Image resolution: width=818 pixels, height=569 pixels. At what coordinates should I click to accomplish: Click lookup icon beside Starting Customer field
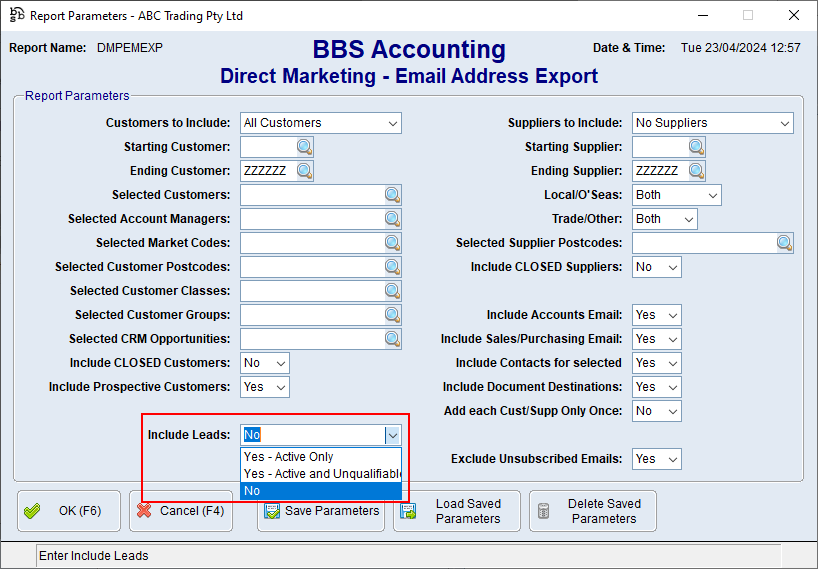click(304, 147)
